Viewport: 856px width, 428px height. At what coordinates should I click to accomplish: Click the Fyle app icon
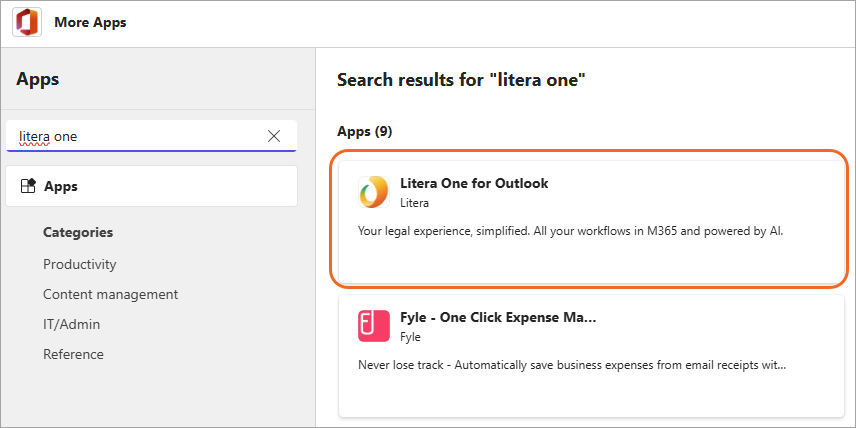point(374,326)
